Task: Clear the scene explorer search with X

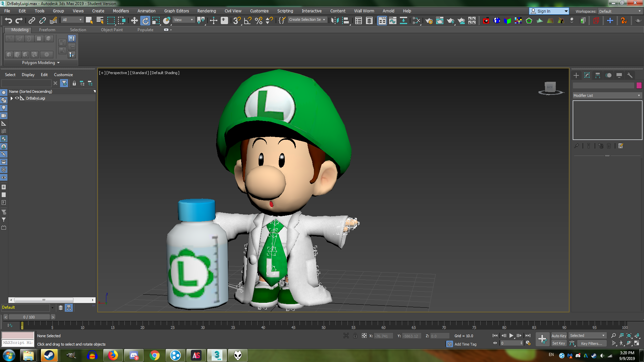Action: (x=55, y=83)
